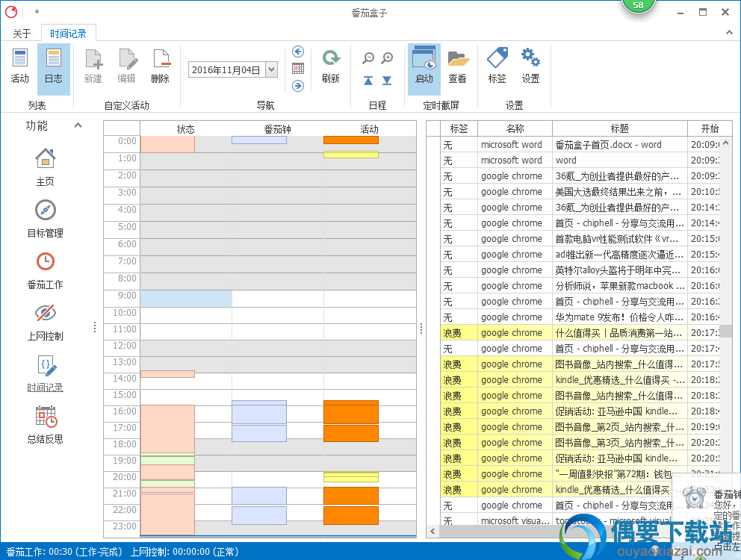The height and width of the screenshot is (560, 741).
Task: Select the 华为mate 9发布 row
Action: pos(580,317)
